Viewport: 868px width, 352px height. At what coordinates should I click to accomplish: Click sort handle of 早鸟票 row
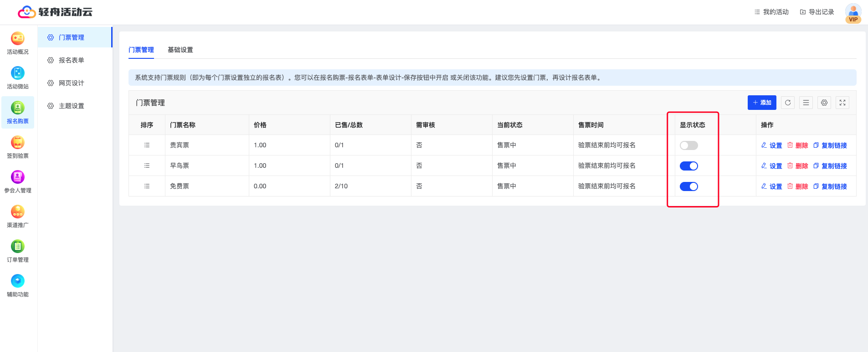(x=147, y=166)
